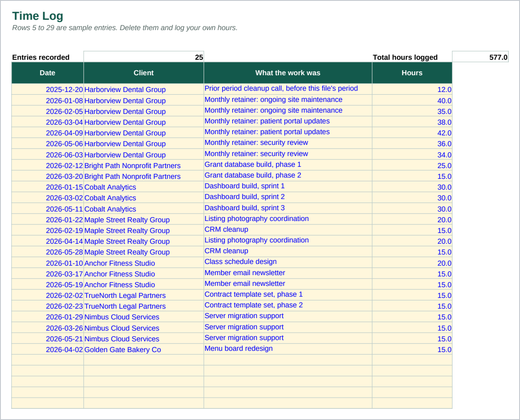520x420 pixels.
Task: Select hours cell 40.0
Action: click(412, 100)
